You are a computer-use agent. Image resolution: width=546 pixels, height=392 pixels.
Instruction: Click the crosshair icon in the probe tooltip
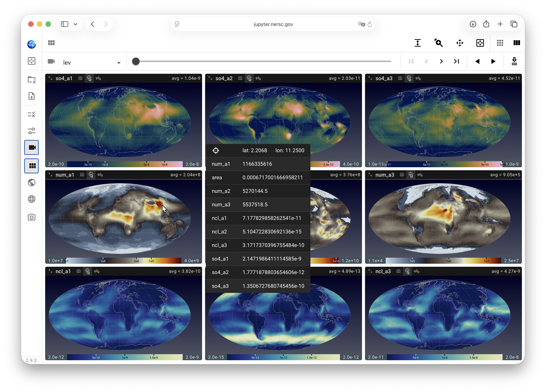pyautogui.click(x=216, y=150)
